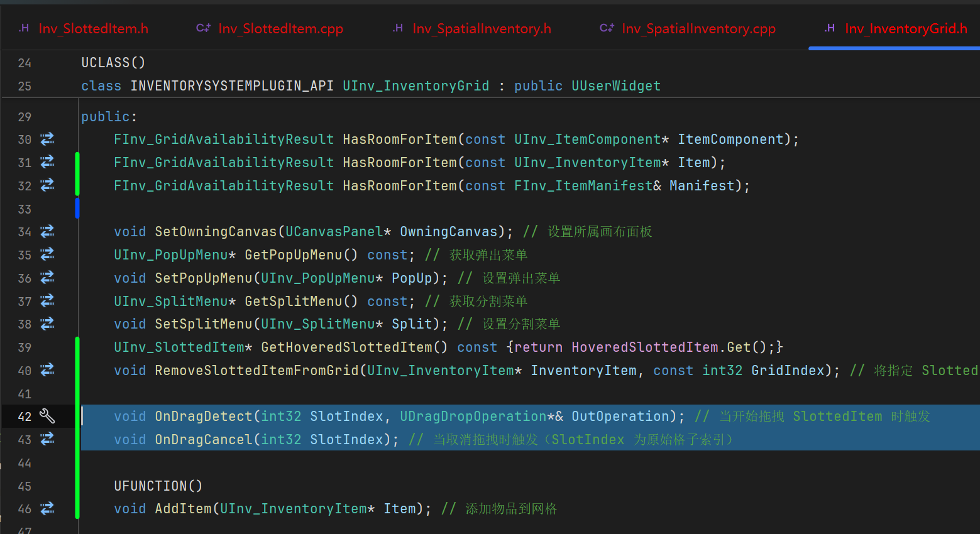Click the public: access specifier on line 29
Viewport: 980px width, 534px height.
pos(109,116)
